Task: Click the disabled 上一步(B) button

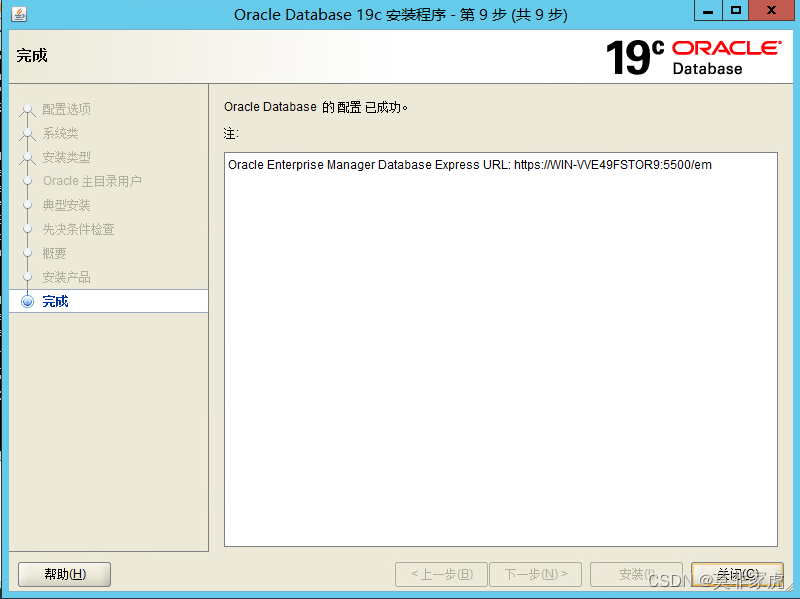Action: tap(441, 575)
